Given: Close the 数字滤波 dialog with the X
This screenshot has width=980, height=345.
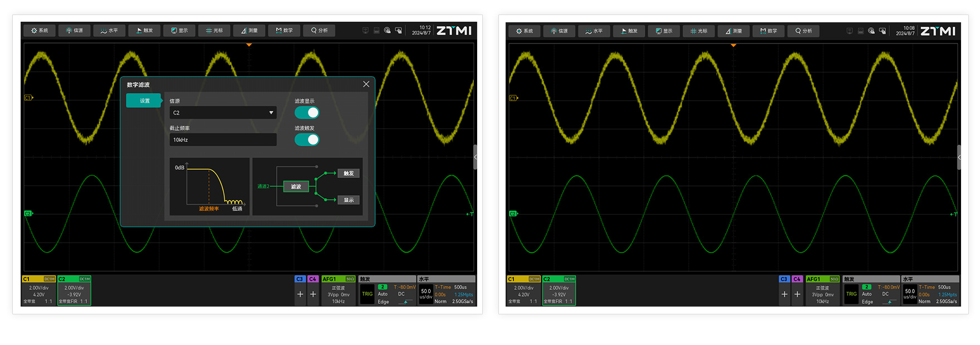Looking at the screenshot, I should pyautogui.click(x=366, y=84).
